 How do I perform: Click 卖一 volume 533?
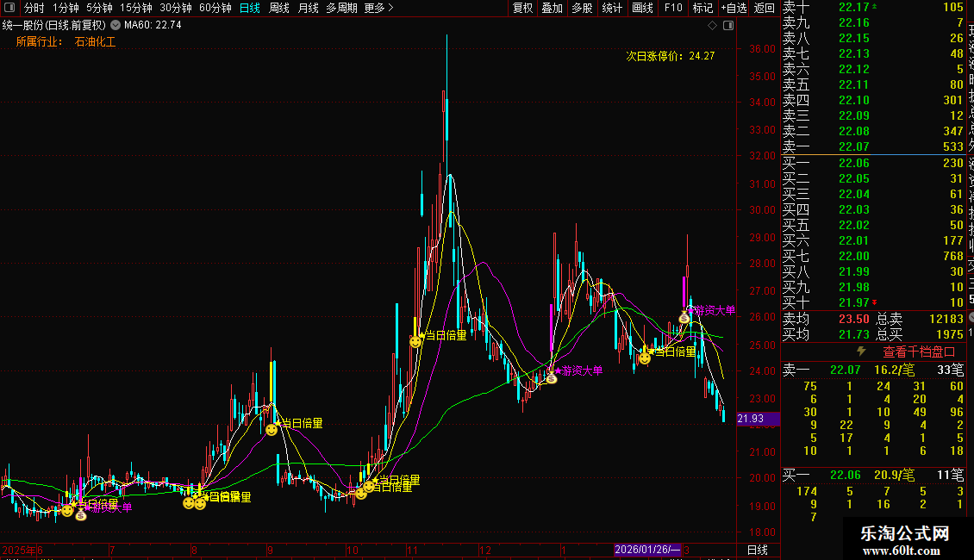[x=952, y=146]
